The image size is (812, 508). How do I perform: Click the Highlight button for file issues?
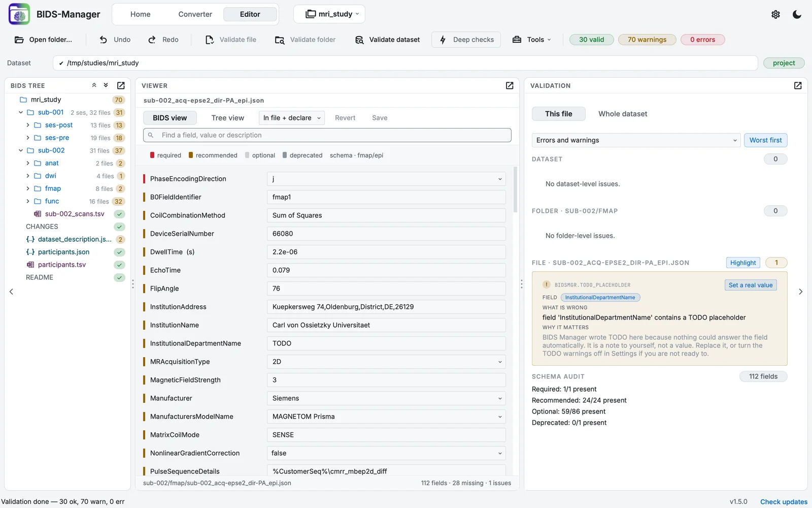743,263
